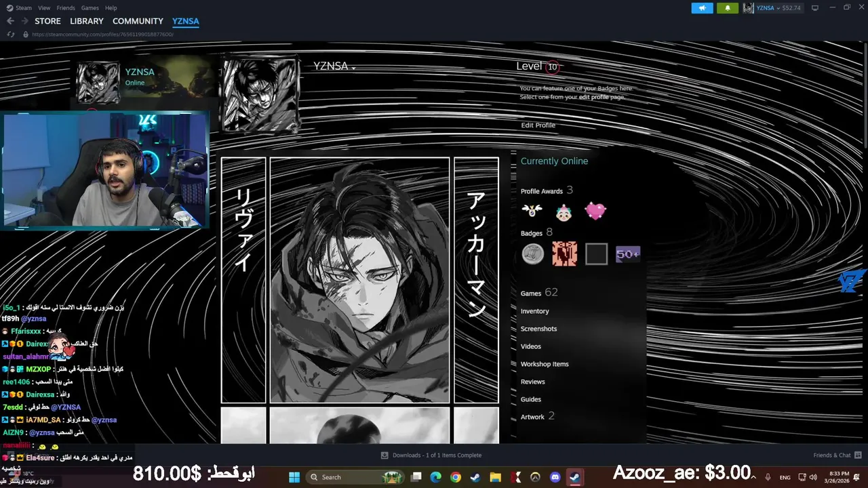Click the forward navigation arrow
The image size is (868, 488).
pyautogui.click(x=24, y=21)
